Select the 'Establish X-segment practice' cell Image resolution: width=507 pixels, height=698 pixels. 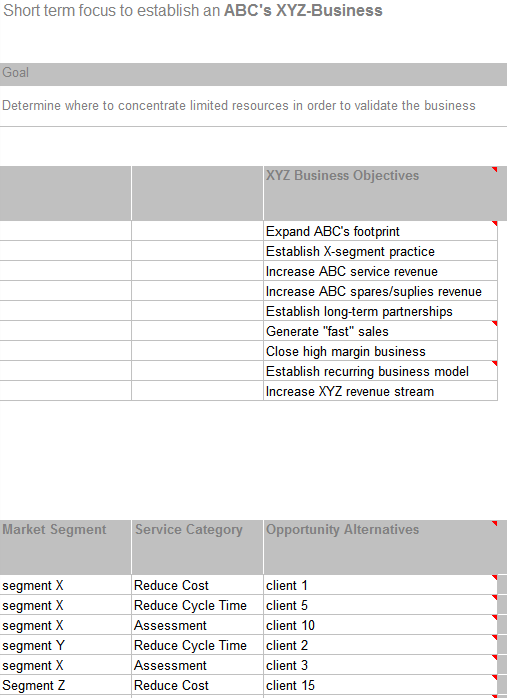coord(381,251)
